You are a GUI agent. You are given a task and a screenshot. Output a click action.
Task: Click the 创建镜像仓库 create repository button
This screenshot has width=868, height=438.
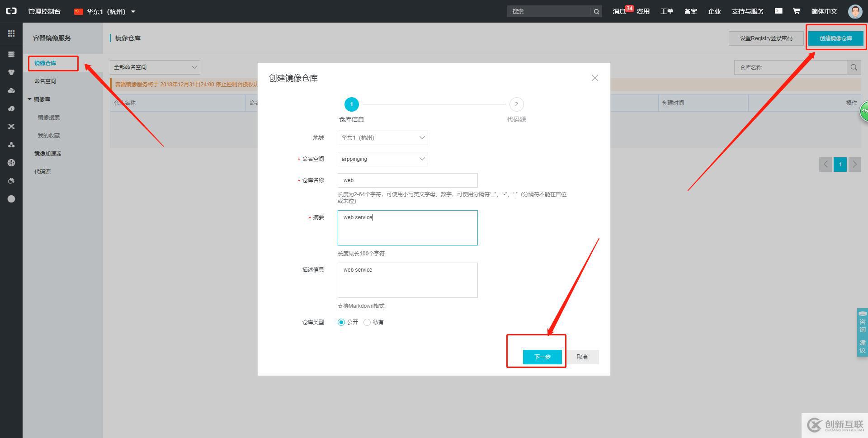(x=835, y=38)
